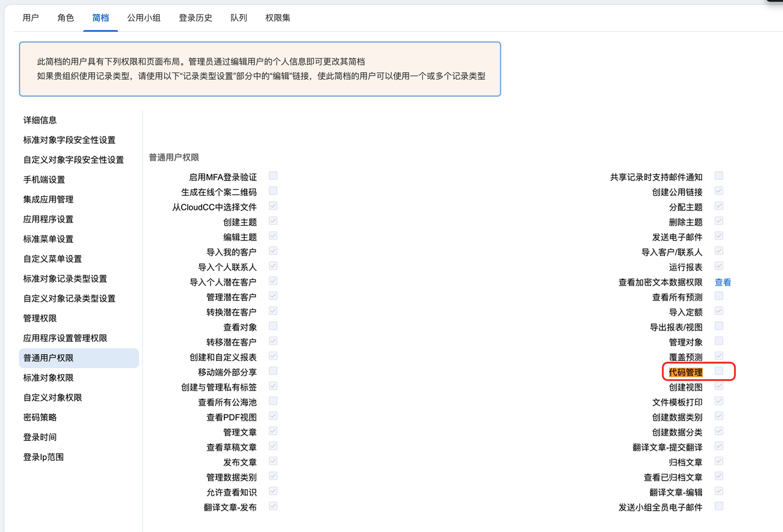This screenshot has height=532, width=783.
Task: Open the 权限集 tab
Action: click(x=278, y=18)
